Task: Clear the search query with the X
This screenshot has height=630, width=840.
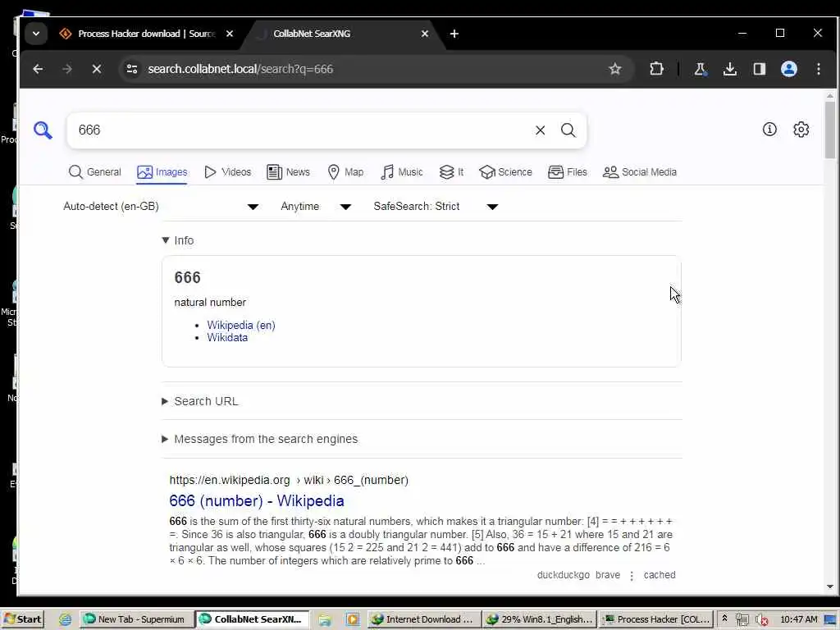Action: 540,130
